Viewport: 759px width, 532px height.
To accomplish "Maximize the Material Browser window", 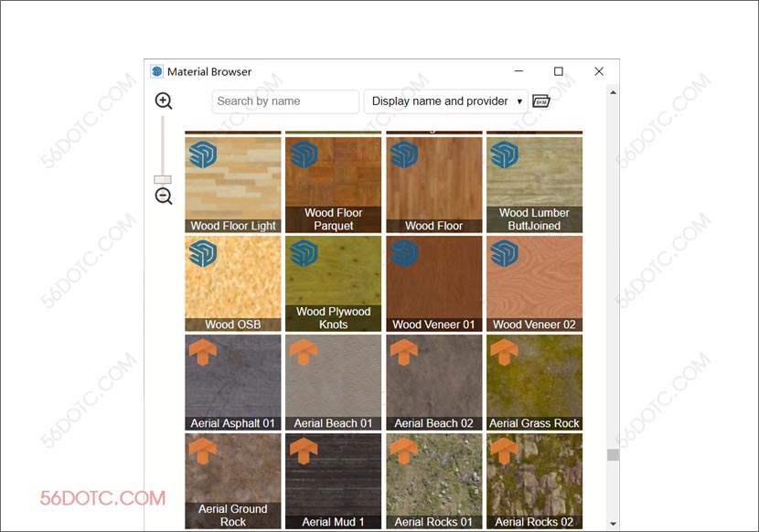I will [559, 71].
